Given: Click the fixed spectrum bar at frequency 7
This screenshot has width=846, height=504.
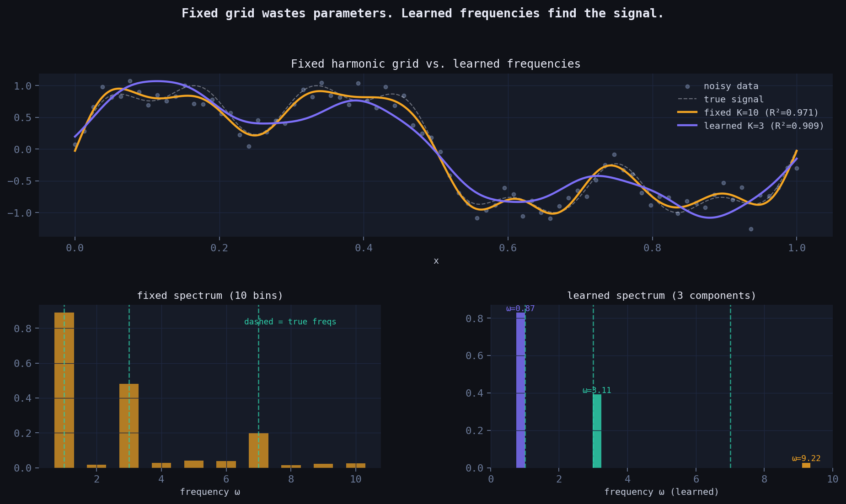Looking at the screenshot, I should coord(258,450).
